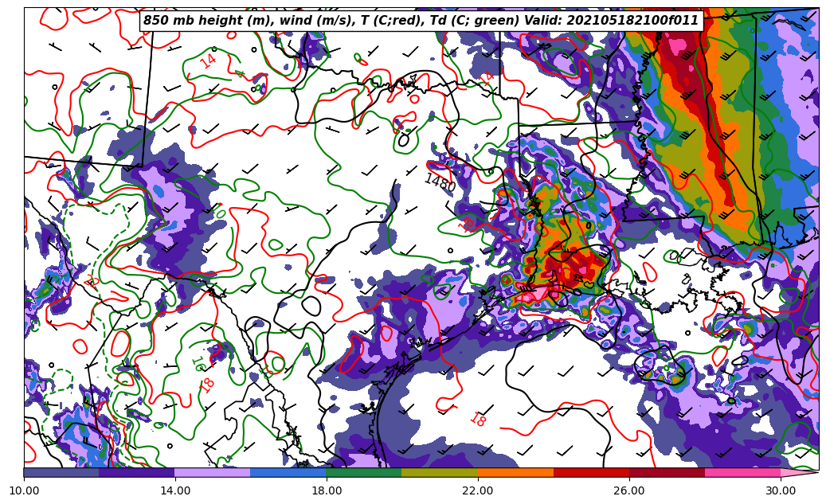This screenshot has height=504, width=826.
Task: Click the black 1480 height contour label
Action: point(439,183)
